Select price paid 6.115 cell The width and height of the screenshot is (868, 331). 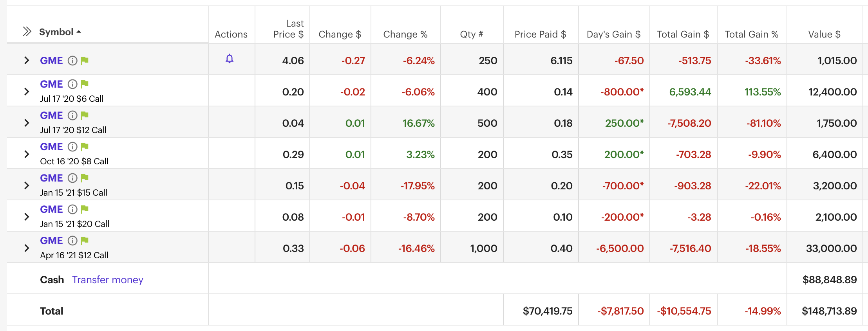point(561,61)
